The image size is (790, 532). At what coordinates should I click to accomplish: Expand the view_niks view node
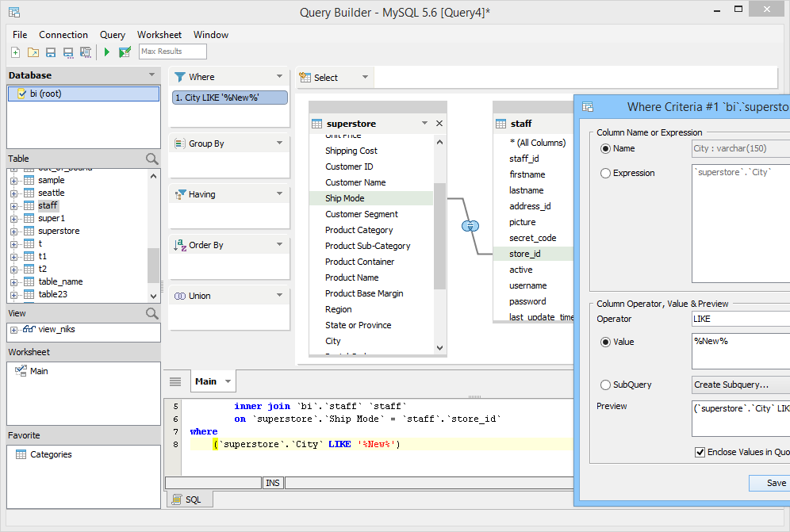pos(13,330)
